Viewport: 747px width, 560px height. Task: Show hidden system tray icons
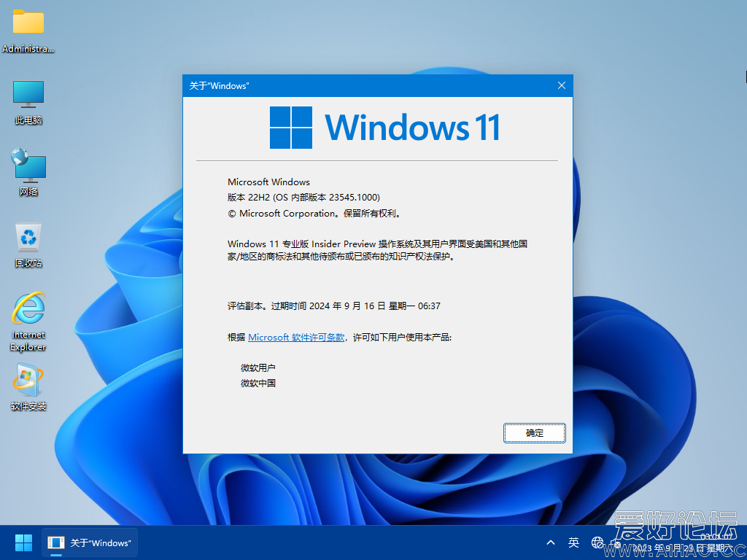pos(551,542)
